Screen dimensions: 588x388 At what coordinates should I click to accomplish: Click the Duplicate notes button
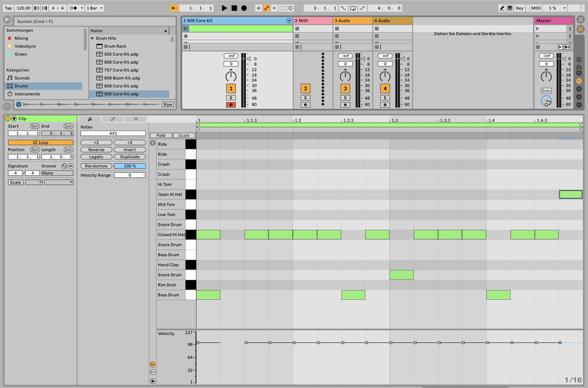(130, 157)
